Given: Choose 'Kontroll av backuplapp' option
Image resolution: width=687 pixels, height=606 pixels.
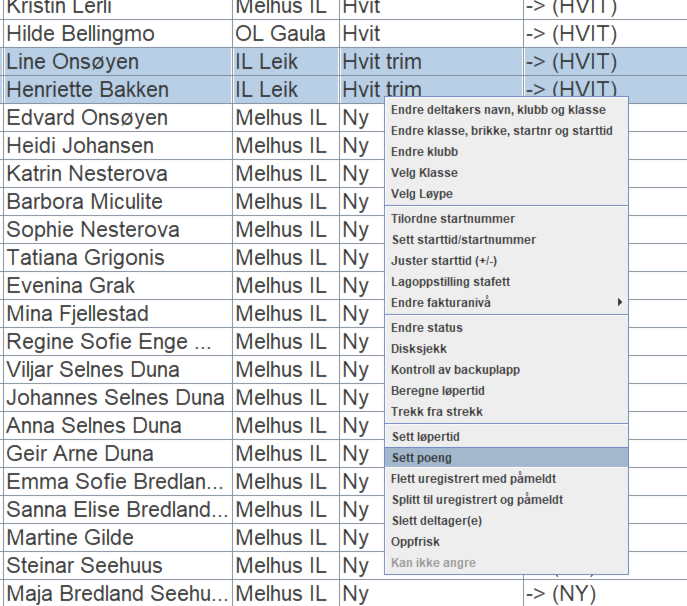Looking at the screenshot, I should coord(455,370).
